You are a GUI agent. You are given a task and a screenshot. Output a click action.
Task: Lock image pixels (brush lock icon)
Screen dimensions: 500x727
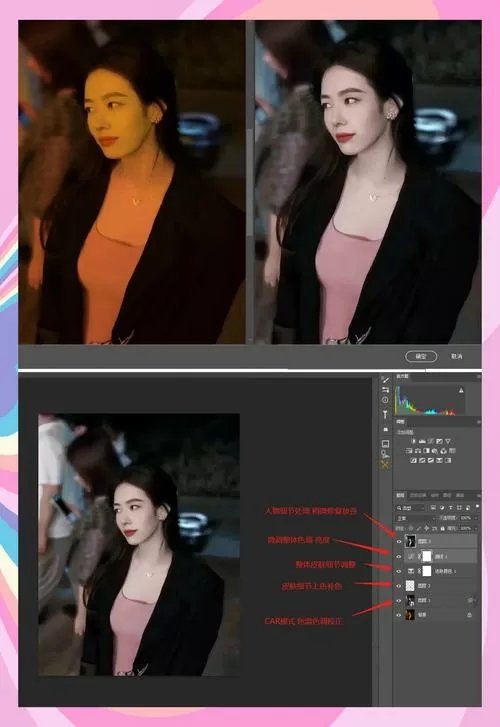point(419,529)
